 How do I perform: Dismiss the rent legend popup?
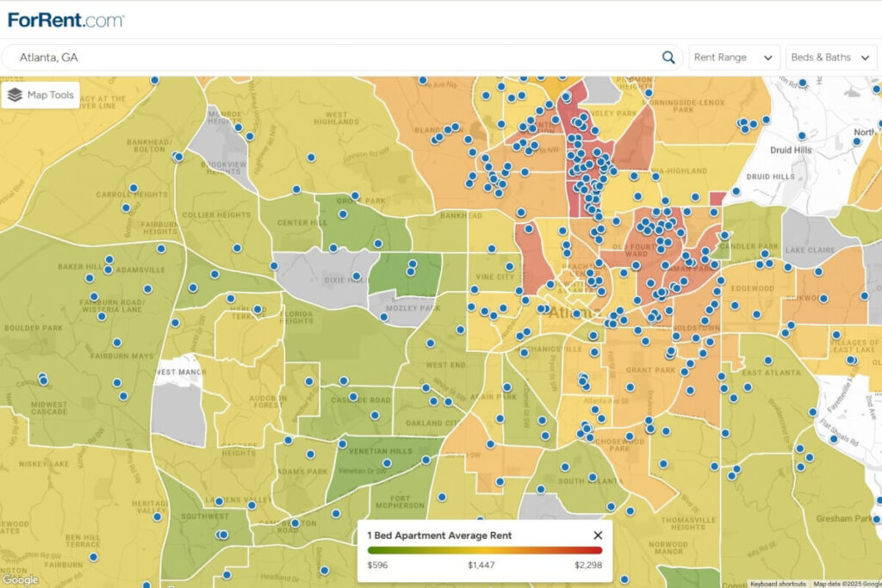[598, 535]
